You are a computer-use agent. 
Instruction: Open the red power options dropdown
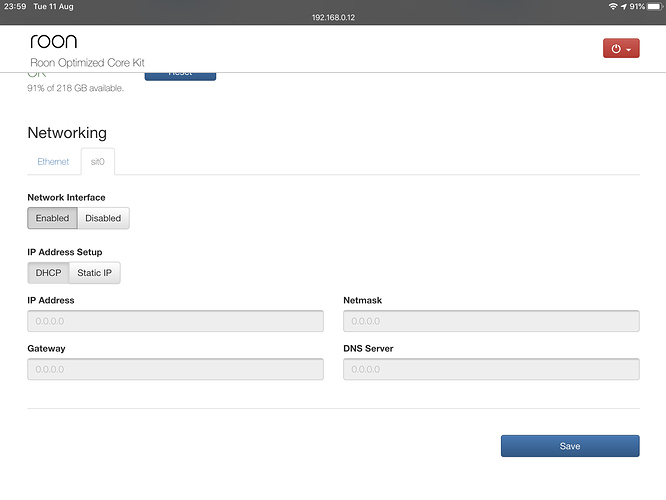click(x=621, y=48)
